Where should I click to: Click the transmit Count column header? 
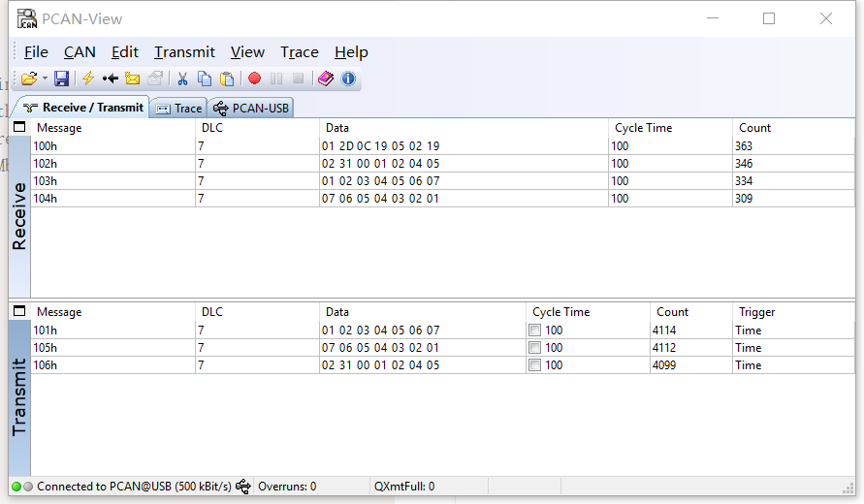(x=691, y=312)
